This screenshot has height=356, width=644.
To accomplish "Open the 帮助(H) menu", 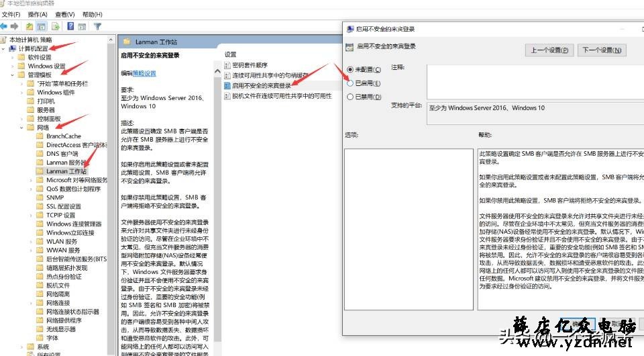I will [x=93, y=14].
